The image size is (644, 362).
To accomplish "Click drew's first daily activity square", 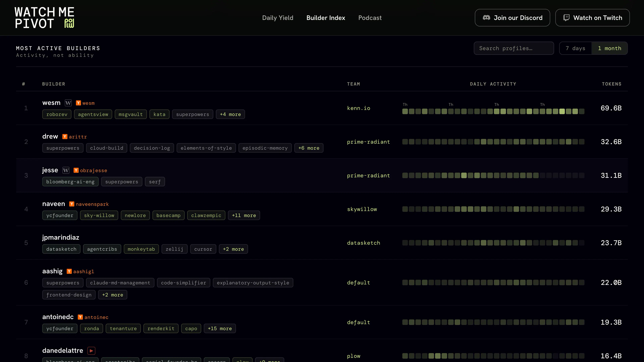I will tap(405, 142).
